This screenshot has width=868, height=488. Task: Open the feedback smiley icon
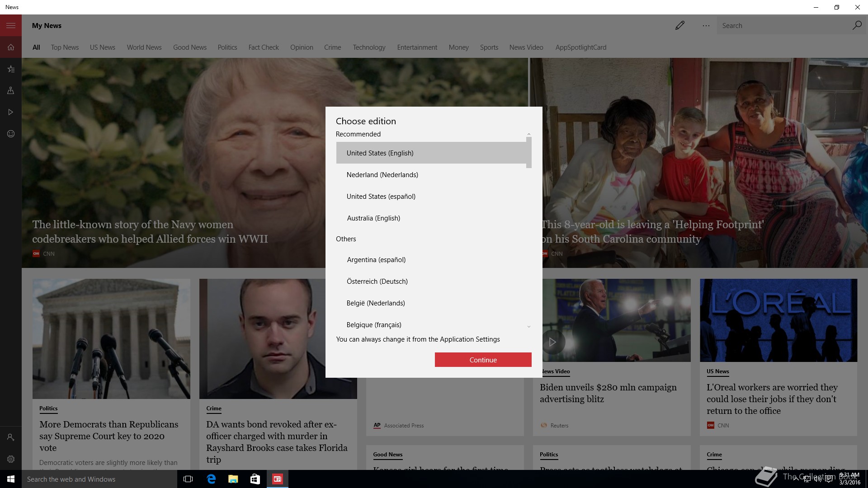tap(11, 134)
